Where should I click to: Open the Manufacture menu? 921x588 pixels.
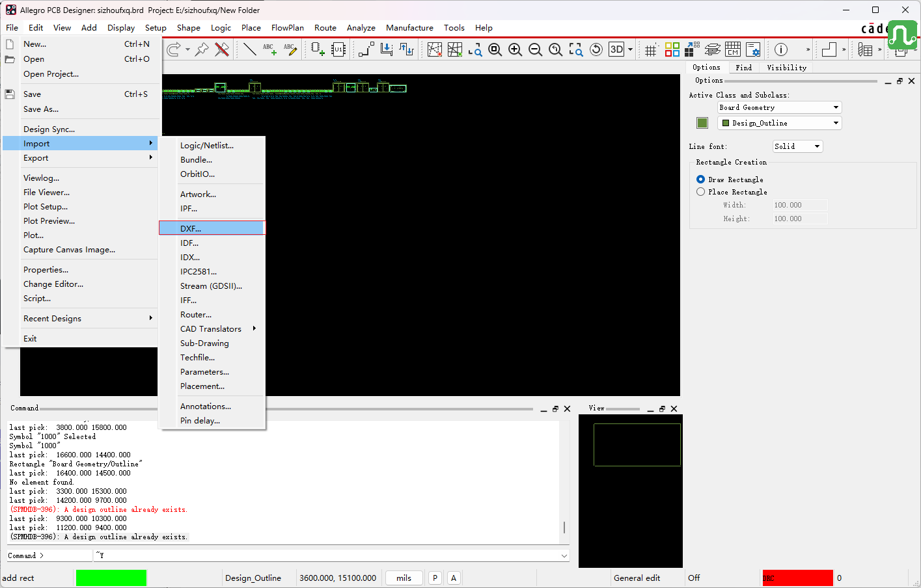tap(409, 28)
